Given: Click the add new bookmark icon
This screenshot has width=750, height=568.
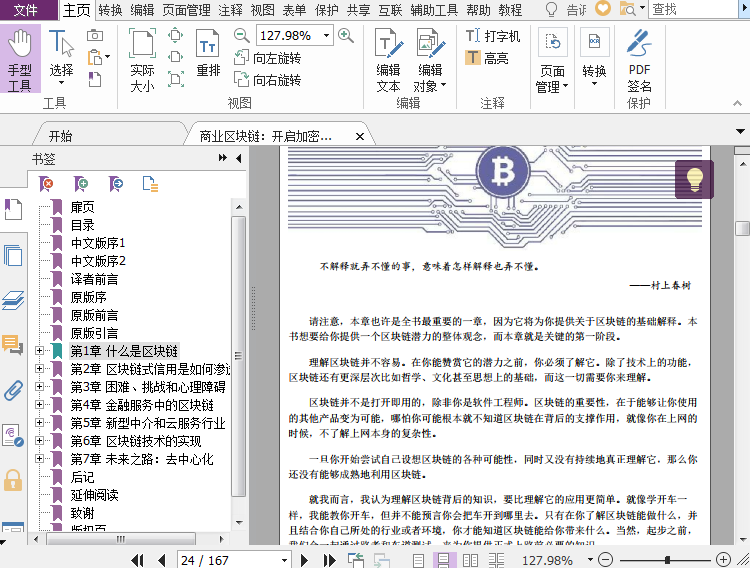Looking at the screenshot, I should pos(81,184).
